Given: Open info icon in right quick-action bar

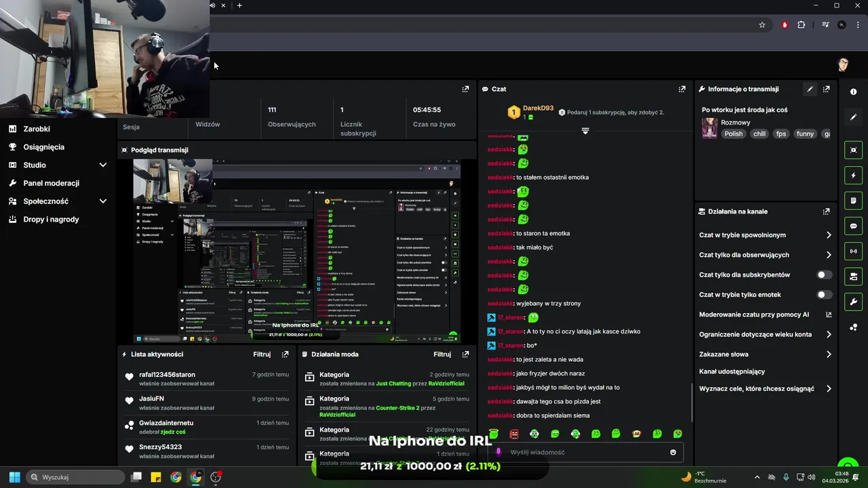Looking at the screenshot, I should 853,91.
